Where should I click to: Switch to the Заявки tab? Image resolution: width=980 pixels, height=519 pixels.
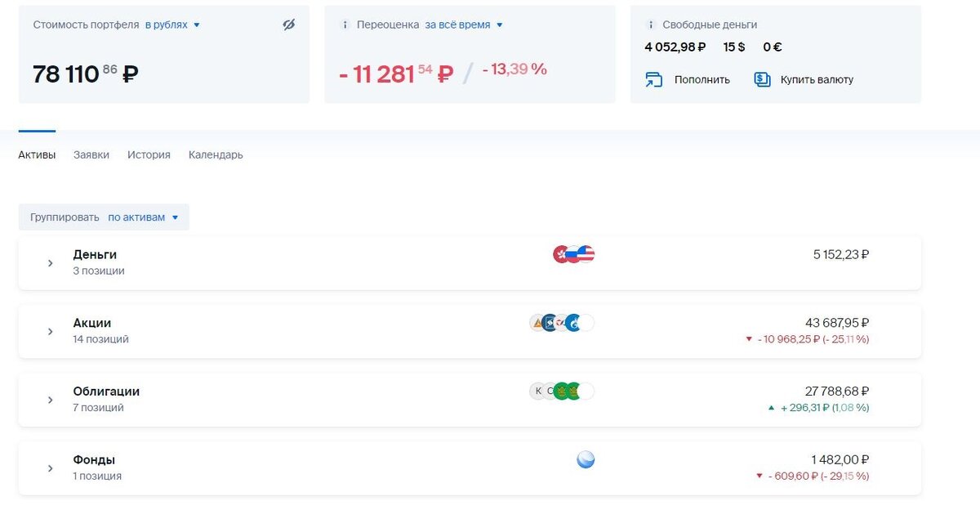click(x=91, y=154)
